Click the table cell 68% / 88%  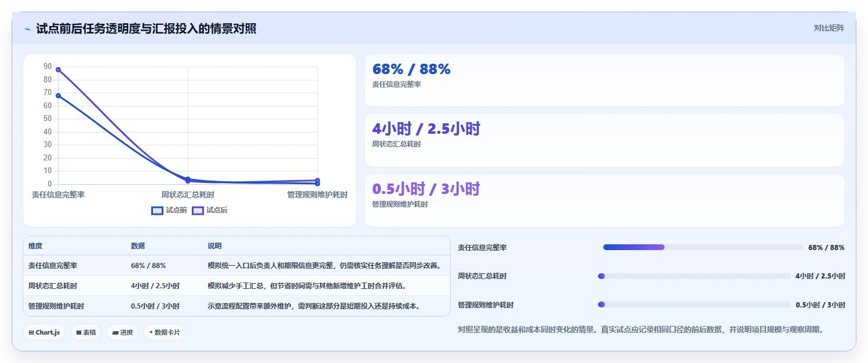tap(148, 266)
